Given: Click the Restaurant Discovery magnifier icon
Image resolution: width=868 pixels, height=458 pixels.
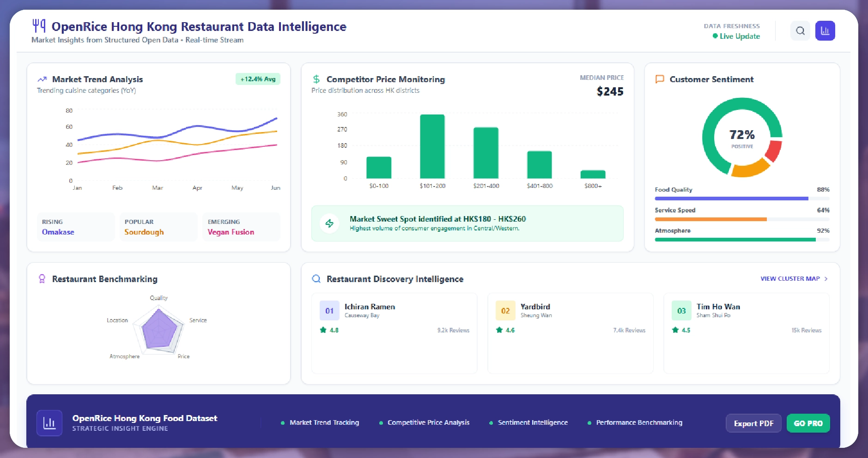Looking at the screenshot, I should click(316, 279).
